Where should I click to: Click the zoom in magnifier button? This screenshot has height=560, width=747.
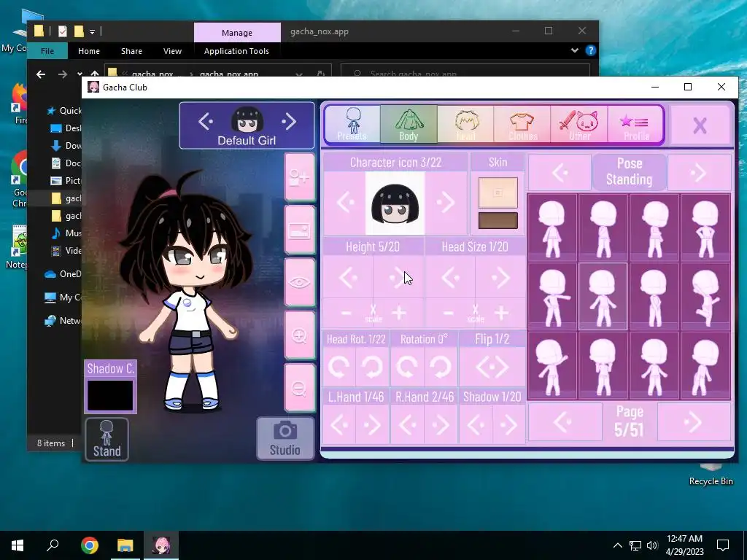point(299,335)
